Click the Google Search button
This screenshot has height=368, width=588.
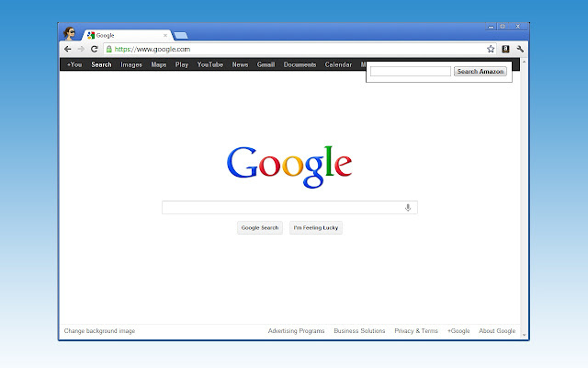(x=260, y=228)
